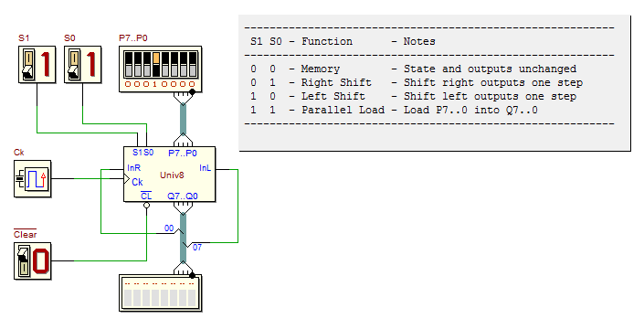Turn off the orange P4 dip switch

156,64
